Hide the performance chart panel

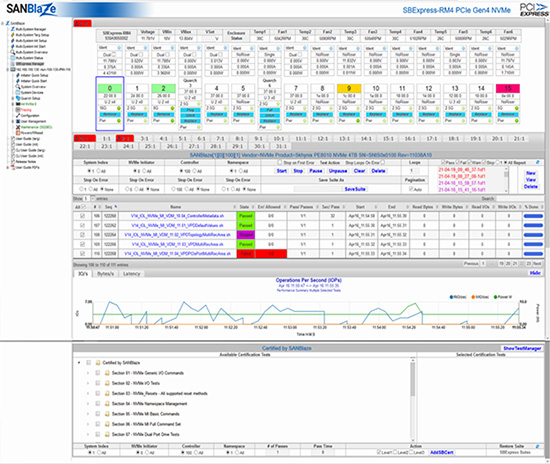click(x=535, y=273)
